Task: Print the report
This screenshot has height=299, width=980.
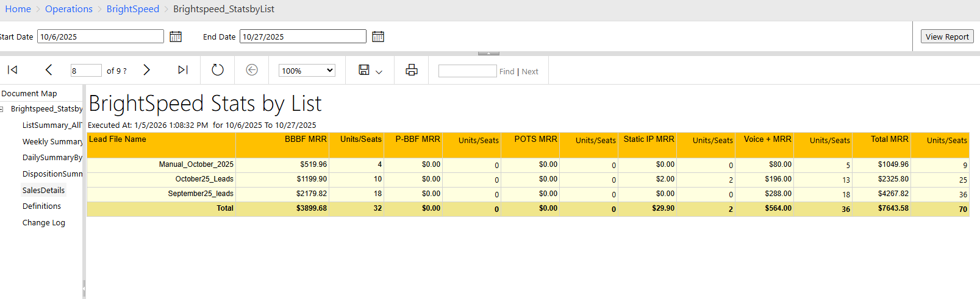Action: point(412,70)
